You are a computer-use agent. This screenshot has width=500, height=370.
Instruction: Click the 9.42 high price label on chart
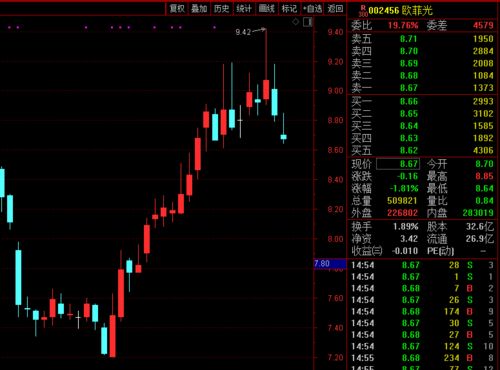coord(243,32)
